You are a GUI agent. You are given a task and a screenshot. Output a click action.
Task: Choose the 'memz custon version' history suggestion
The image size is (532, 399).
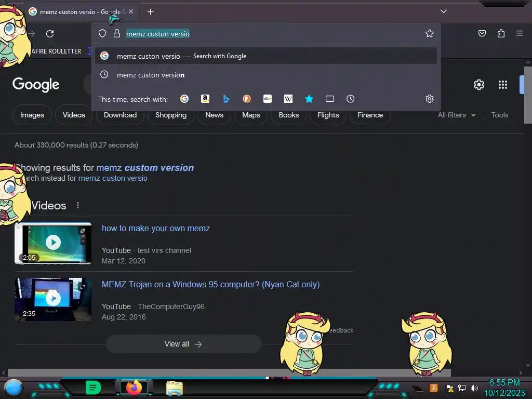click(266, 75)
